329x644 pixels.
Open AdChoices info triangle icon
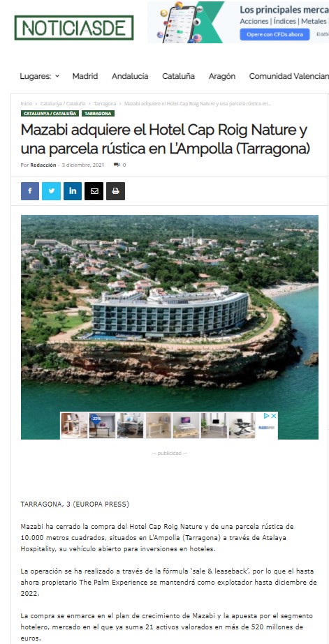[x=267, y=416]
